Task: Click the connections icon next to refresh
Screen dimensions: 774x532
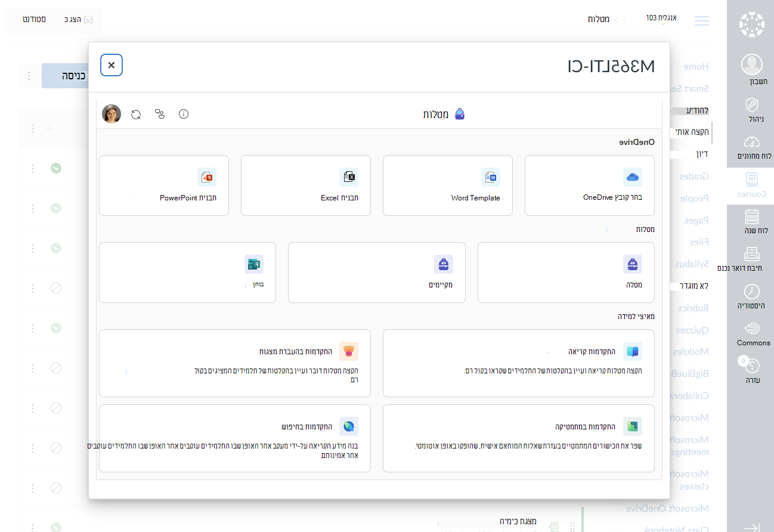Action: (x=160, y=114)
